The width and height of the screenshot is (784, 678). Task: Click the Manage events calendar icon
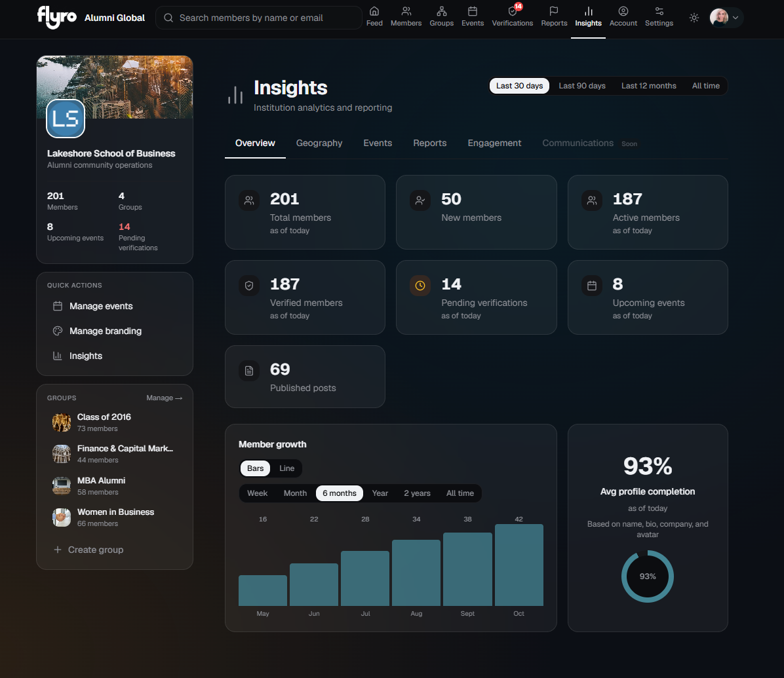pos(58,307)
